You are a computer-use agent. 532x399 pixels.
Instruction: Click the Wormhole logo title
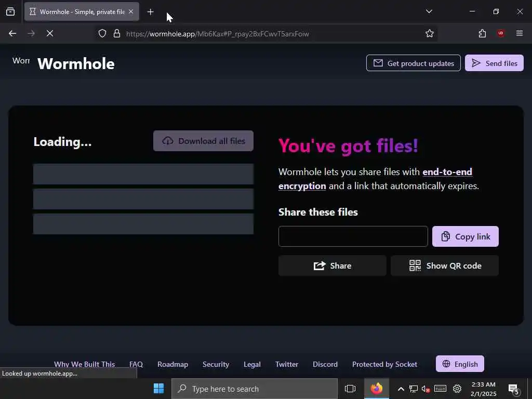76,64
